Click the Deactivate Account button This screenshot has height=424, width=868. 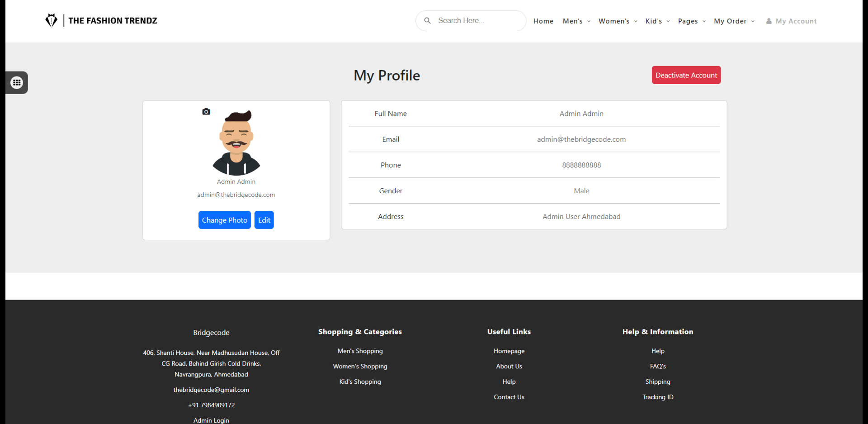click(x=686, y=75)
